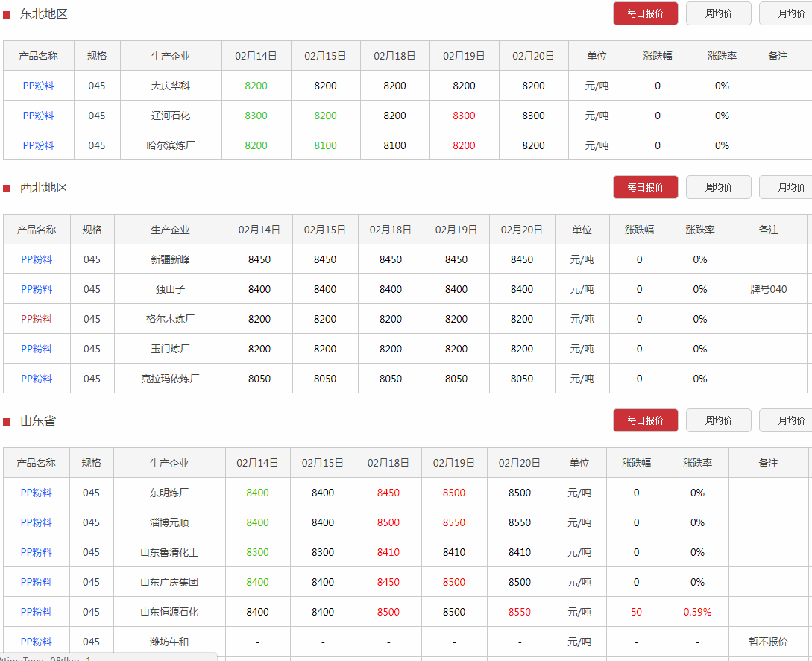Click 每日报价 button in 山东省 section
This screenshot has width=812, height=661.
645,420
